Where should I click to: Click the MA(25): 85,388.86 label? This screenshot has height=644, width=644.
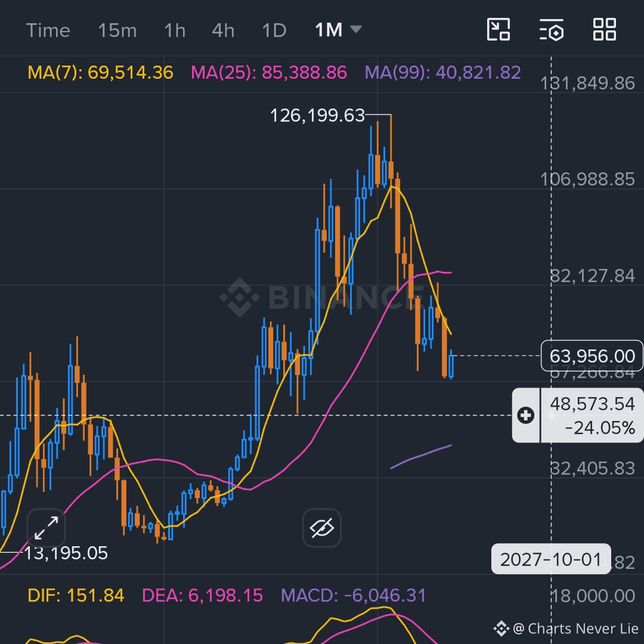click(269, 73)
